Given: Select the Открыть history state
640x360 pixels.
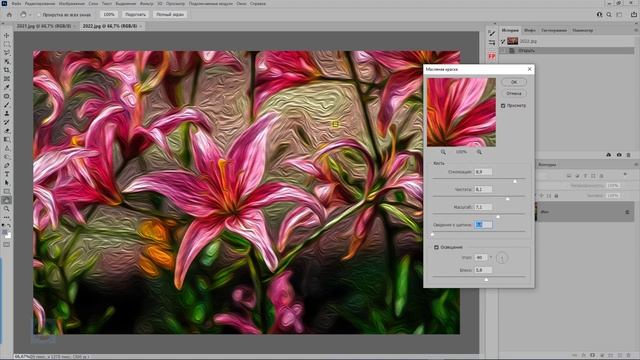Looking at the screenshot, I should click(568, 51).
